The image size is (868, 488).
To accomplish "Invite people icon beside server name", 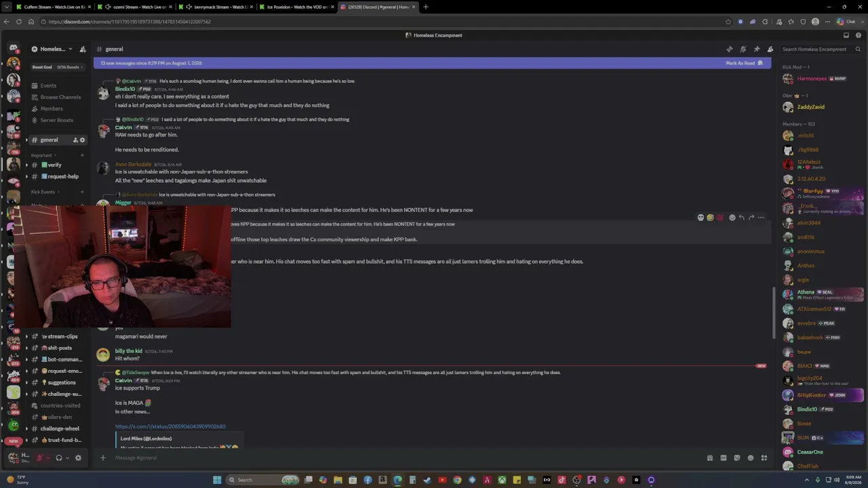I will pos(83,49).
